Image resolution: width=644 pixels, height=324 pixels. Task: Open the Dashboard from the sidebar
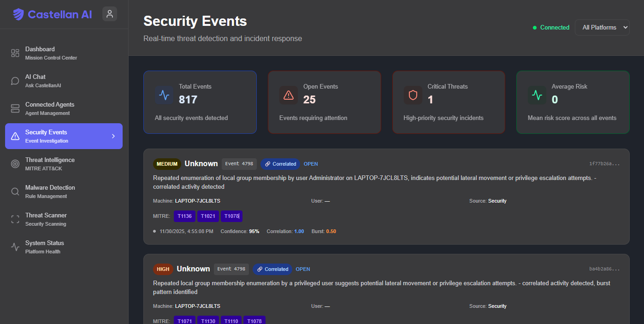pyautogui.click(x=40, y=53)
